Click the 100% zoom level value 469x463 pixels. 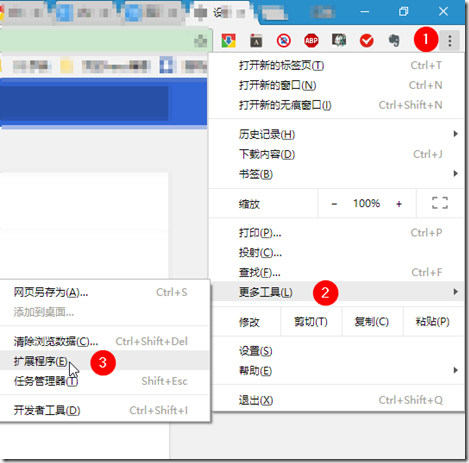tap(366, 203)
